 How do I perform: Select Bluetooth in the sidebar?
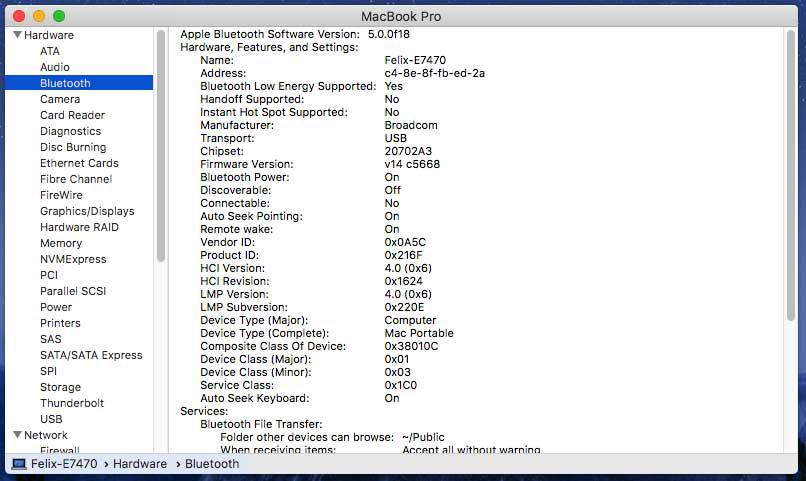point(65,83)
